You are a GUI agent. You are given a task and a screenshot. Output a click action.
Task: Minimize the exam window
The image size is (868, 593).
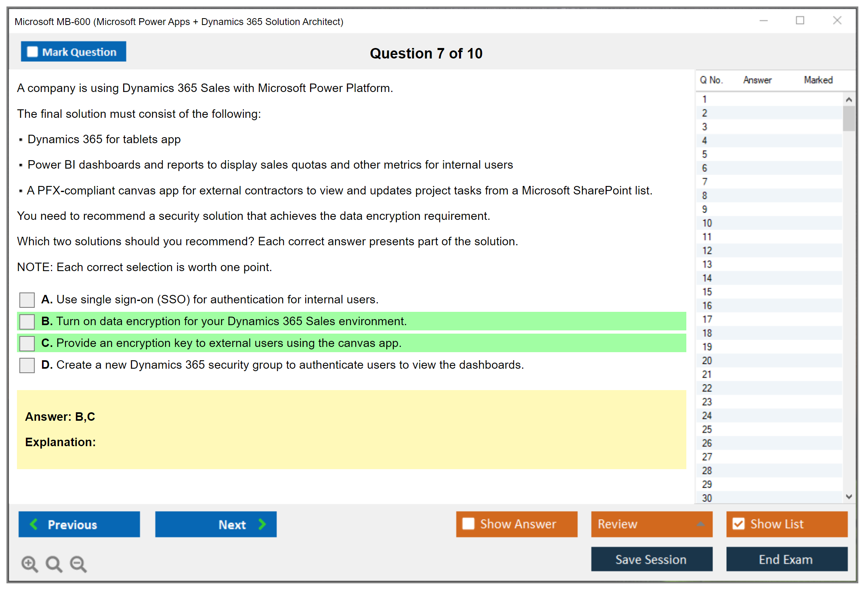763,21
